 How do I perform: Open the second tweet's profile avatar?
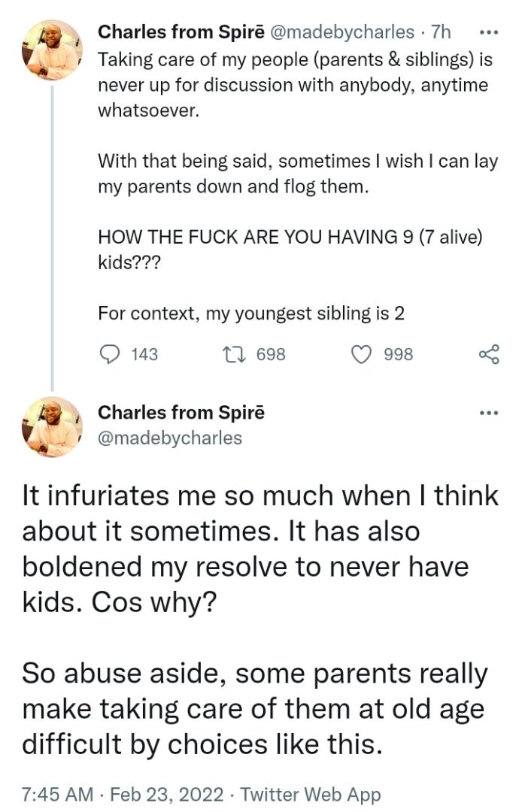click(x=52, y=426)
